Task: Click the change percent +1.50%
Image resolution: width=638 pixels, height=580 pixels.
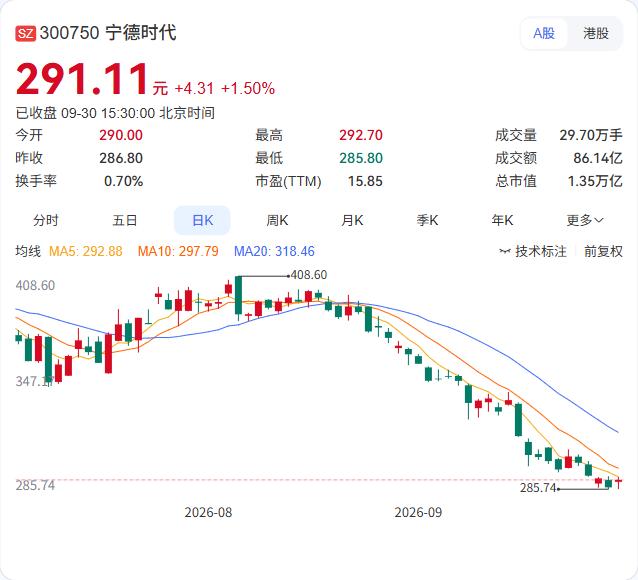Action: [248, 88]
